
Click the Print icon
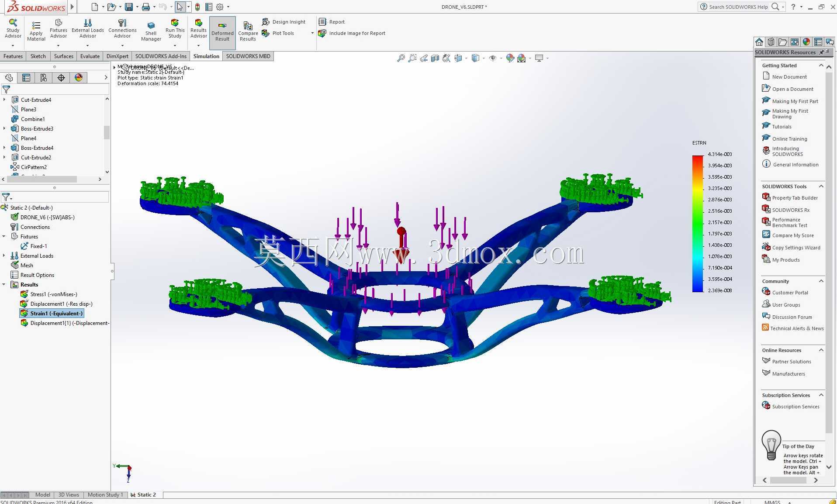146,7
